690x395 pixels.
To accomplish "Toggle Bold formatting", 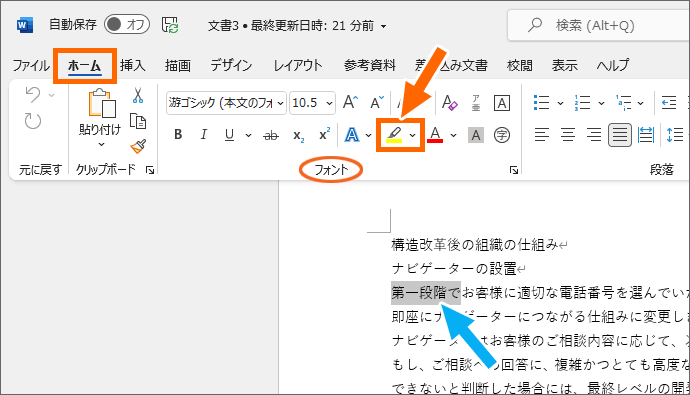I will coord(178,135).
